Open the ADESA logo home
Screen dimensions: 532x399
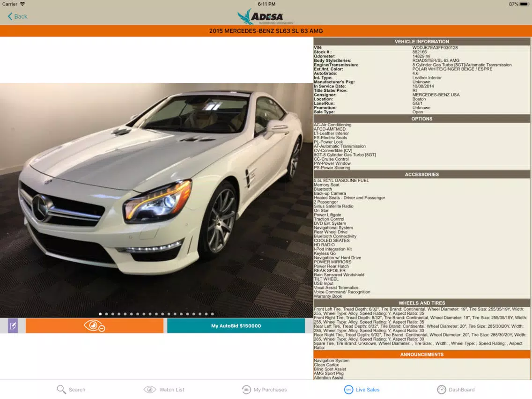266,17
